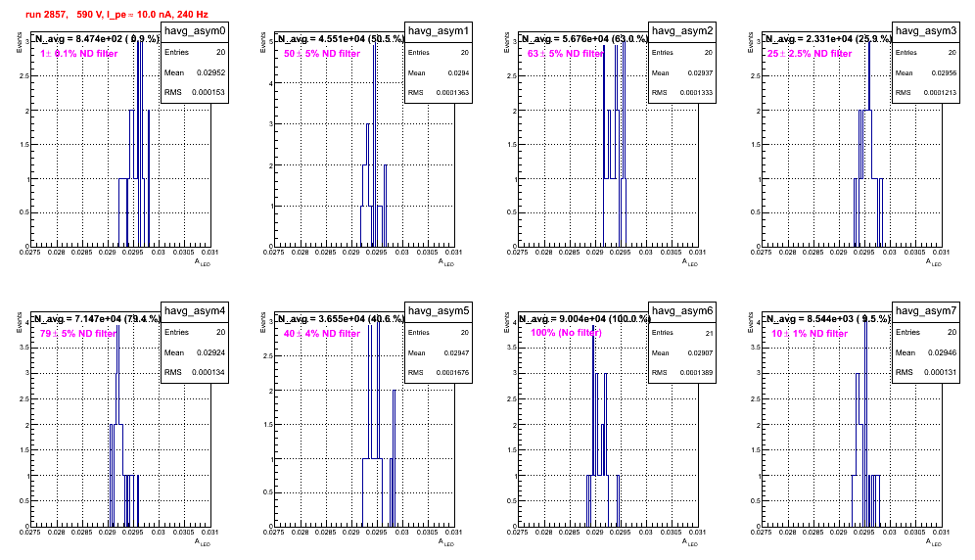Click the red run 2857 header text
Screen dimensions: 975x560
coord(116,15)
